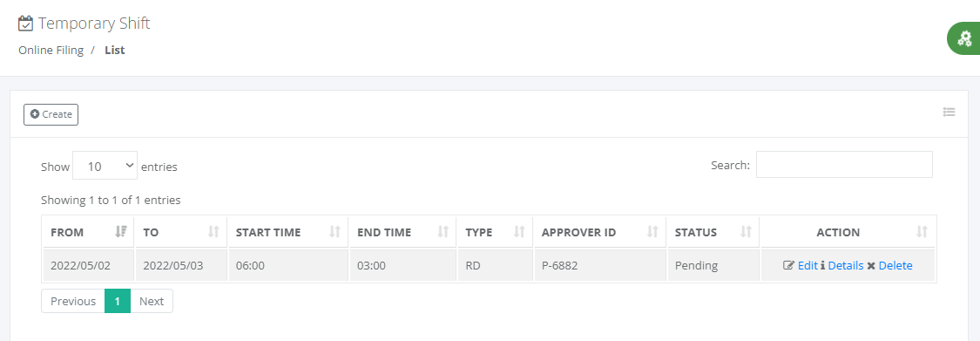
Task: Open the green settings gears button
Action: (963, 38)
